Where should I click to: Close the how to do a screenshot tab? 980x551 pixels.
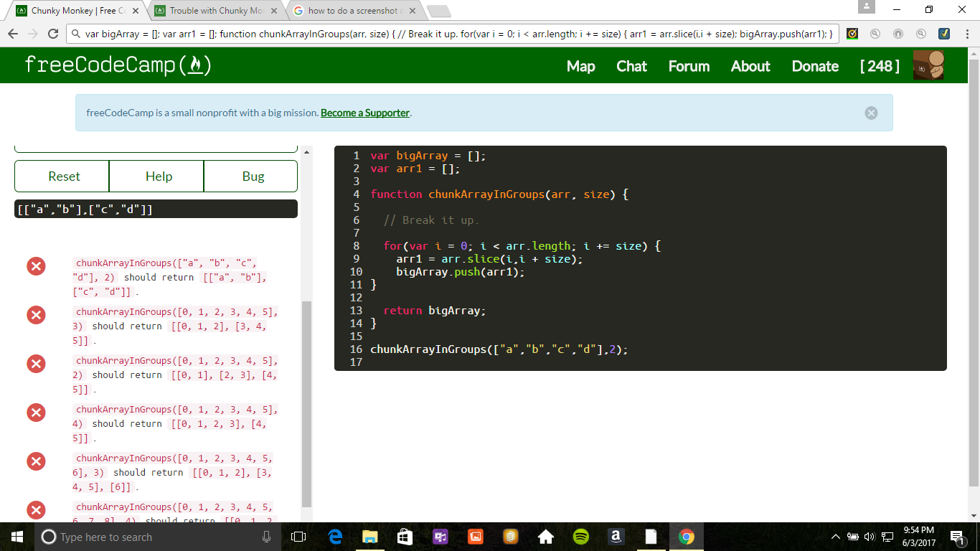412,11
